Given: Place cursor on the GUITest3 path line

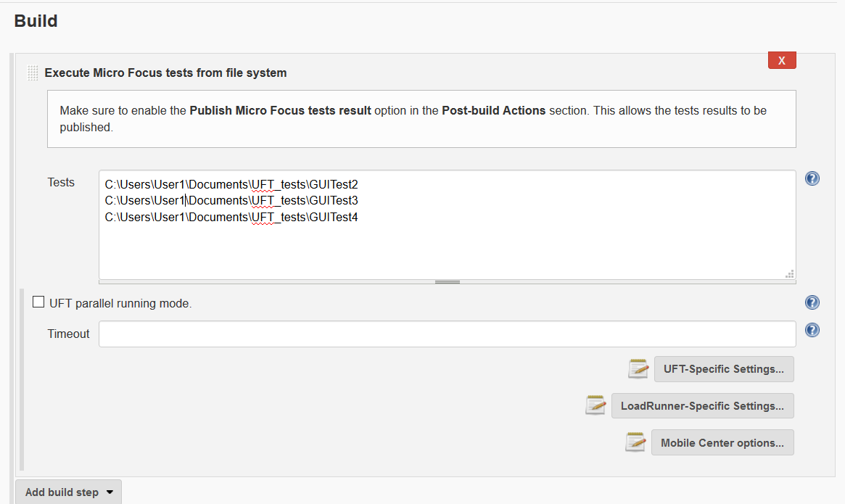Looking at the screenshot, I should (x=231, y=201).
